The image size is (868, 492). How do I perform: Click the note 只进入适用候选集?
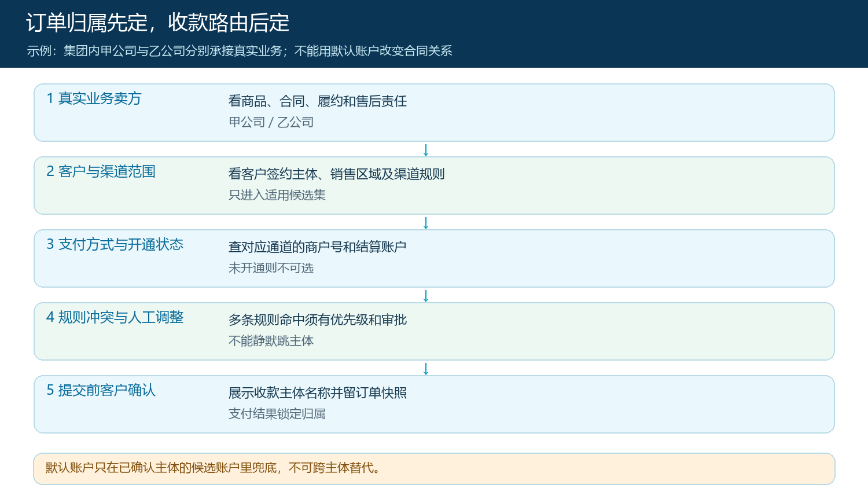click(x=277, y=195)
